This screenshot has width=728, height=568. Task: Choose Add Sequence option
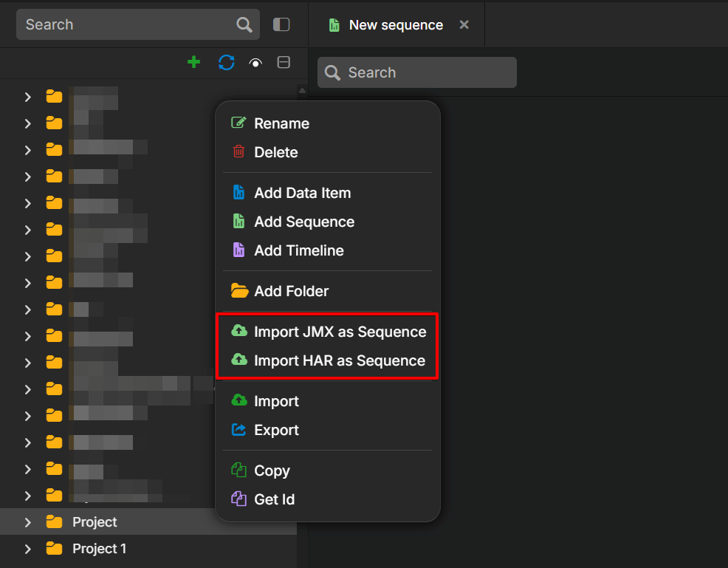click(x=304, y=222)
